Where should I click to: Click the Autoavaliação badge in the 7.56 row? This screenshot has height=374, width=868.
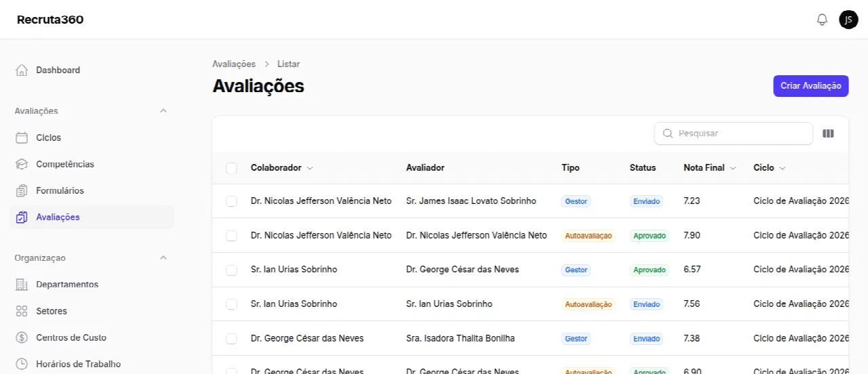[589, 304]
